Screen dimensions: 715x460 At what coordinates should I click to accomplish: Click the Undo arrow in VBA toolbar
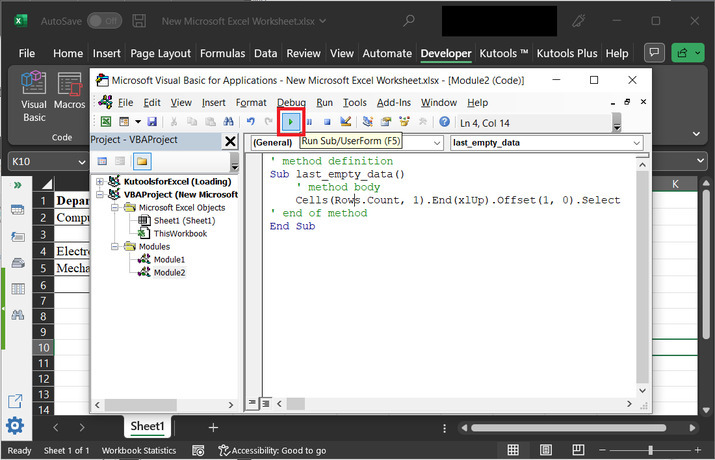pyautogui.click(x=251, y=122)
